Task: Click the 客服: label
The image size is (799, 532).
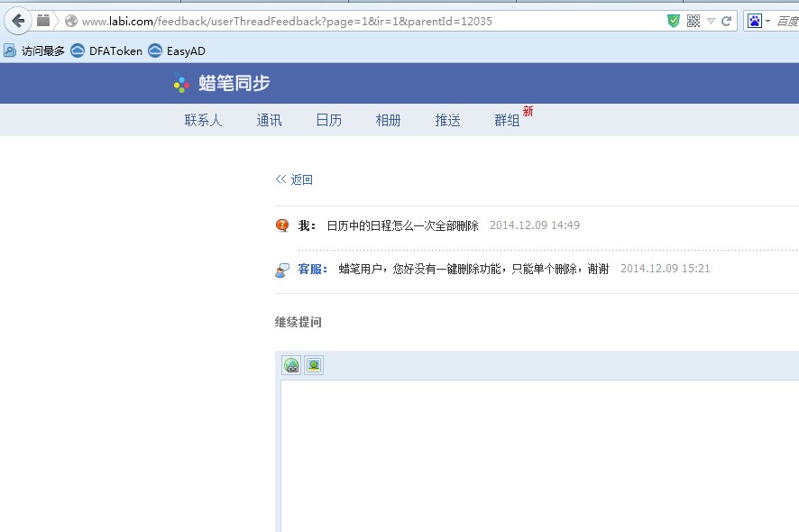Action: pyautogui.click(x=312, y=269)
